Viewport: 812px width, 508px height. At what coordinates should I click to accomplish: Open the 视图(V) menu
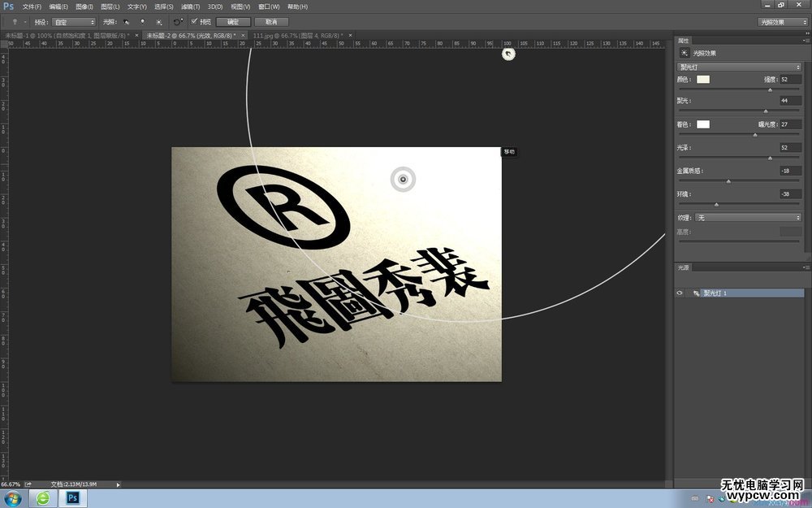click(240, 7)
